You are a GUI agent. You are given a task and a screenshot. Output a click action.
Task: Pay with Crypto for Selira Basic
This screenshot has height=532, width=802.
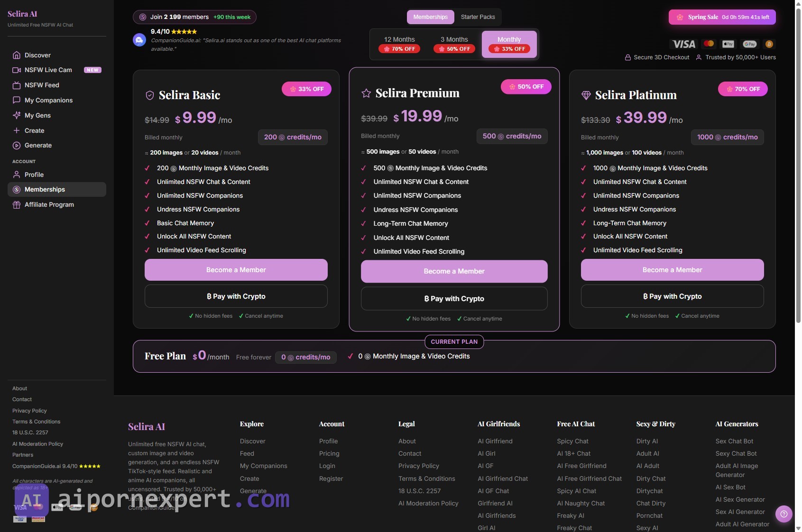coord(236,296)
